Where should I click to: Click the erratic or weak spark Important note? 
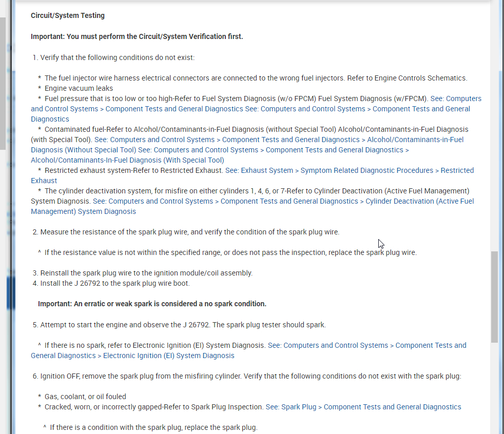[152, 304]
